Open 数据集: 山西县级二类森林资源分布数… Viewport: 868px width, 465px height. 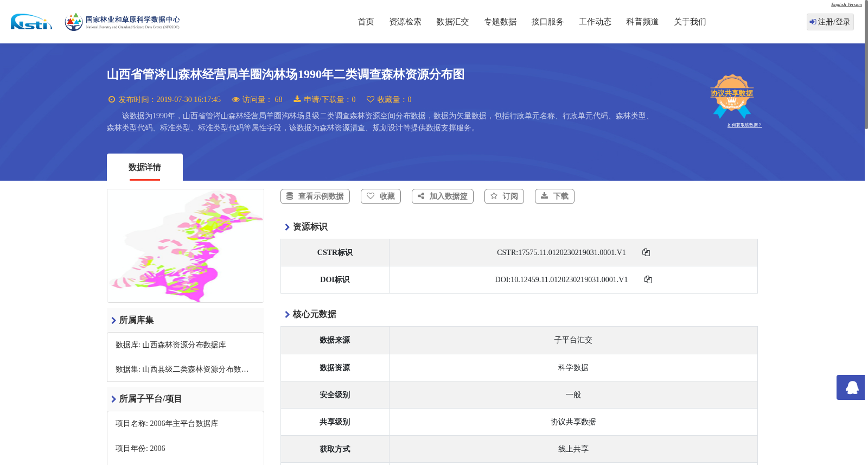click(x=182, y=370)
